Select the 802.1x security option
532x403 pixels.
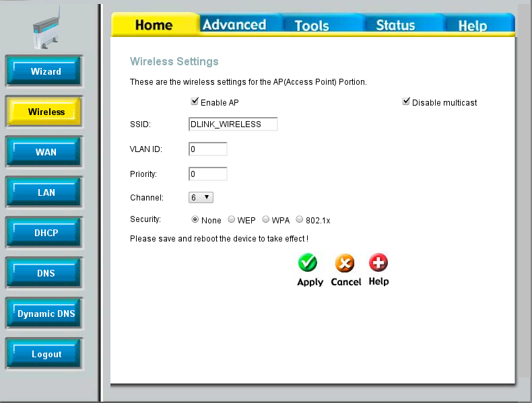pos(299,219)
